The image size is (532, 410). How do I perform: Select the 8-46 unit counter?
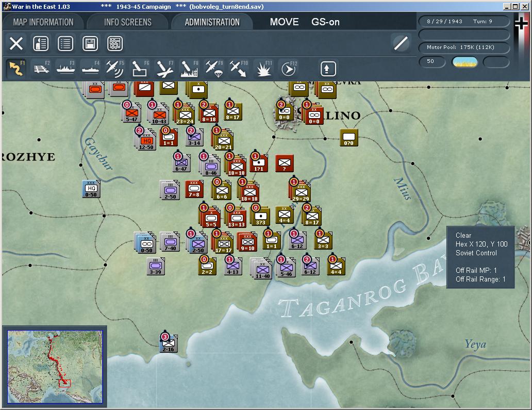tap(211, 166)
